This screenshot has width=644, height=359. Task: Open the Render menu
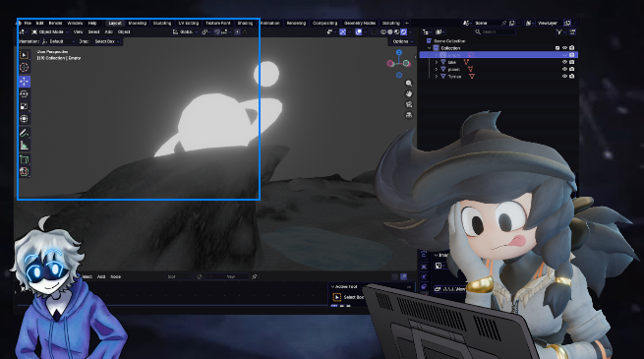[x=55, y=23]
